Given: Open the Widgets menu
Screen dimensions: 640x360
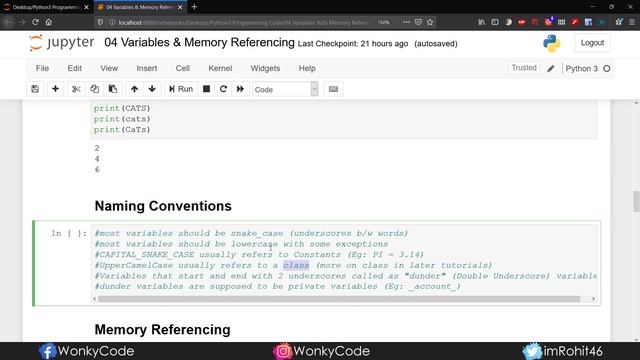Looking at the screenshot, I should click(x=265, y=68).
